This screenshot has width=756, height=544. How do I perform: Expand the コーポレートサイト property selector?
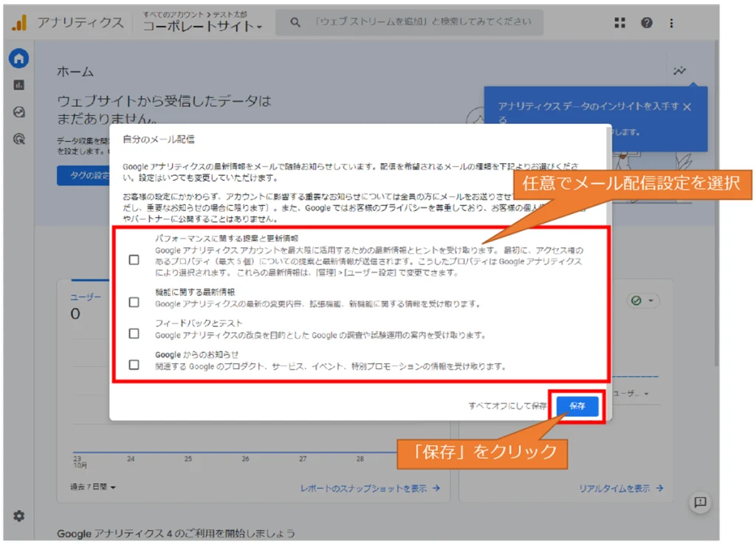tap(202, 27)
